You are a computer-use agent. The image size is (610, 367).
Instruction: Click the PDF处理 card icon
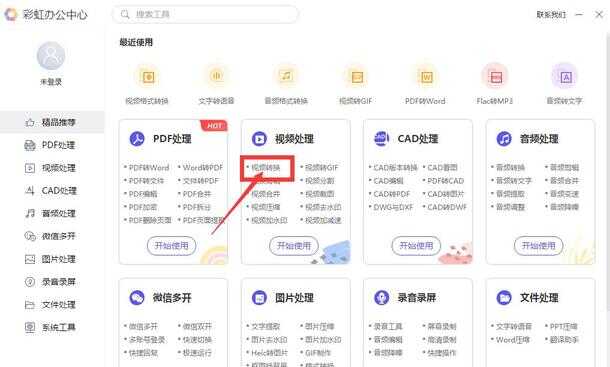(137, 139)
